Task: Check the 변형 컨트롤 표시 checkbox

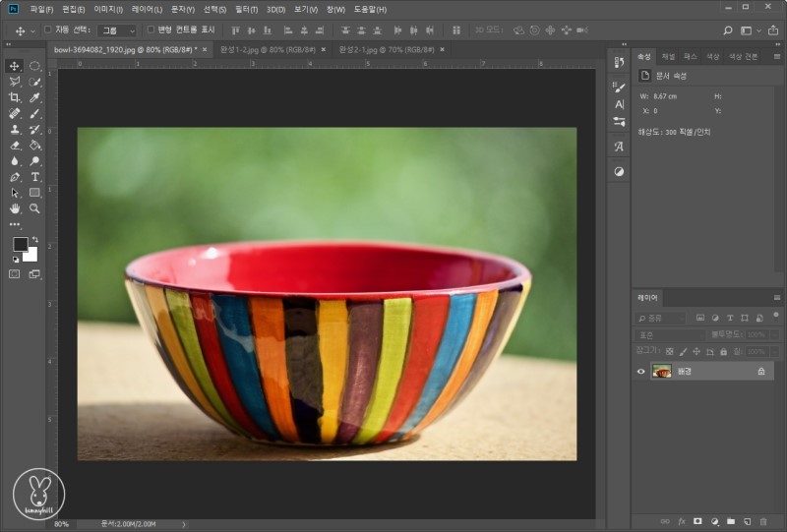Action: point(151,30)
